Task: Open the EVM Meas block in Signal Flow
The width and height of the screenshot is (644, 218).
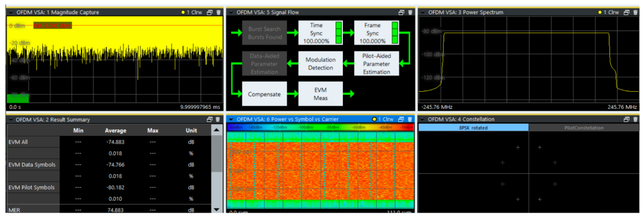Action: click(x=321, y=94)
